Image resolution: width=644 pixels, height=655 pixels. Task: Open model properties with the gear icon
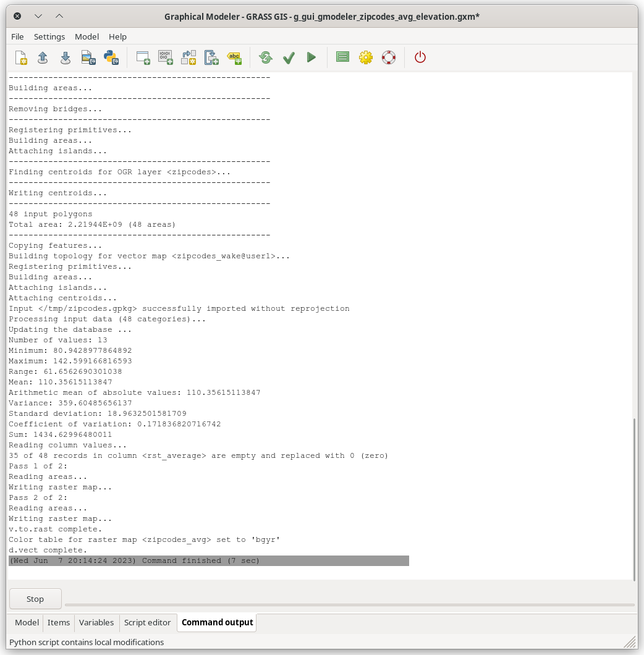(366, 57)
